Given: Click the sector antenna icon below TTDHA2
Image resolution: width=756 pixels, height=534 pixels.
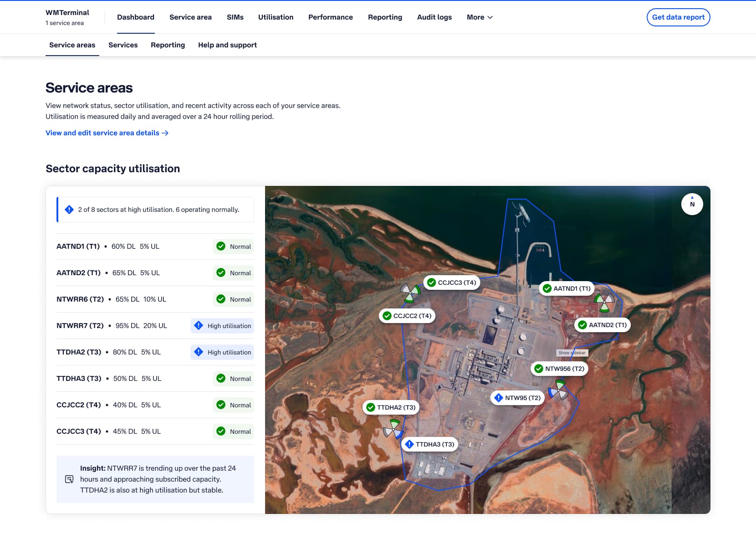Looking at the screenshot, I should 393,429.
